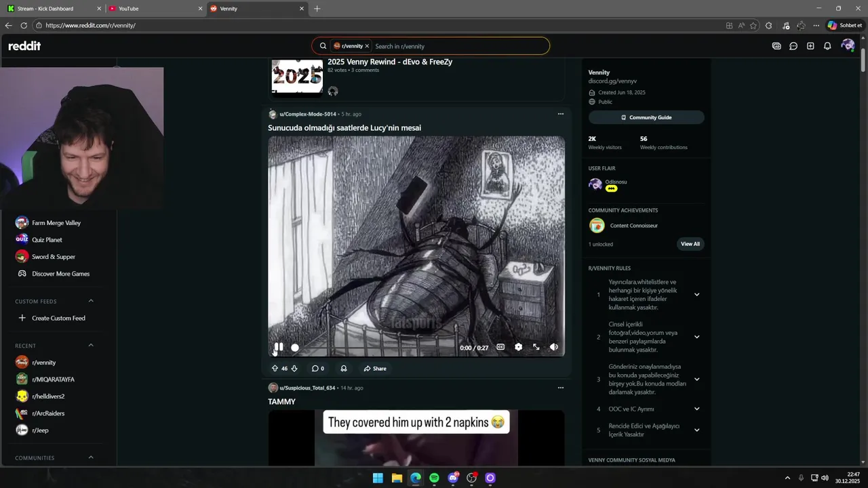Go to Reddit home via logo
The image size is (868, 488).
24,46
